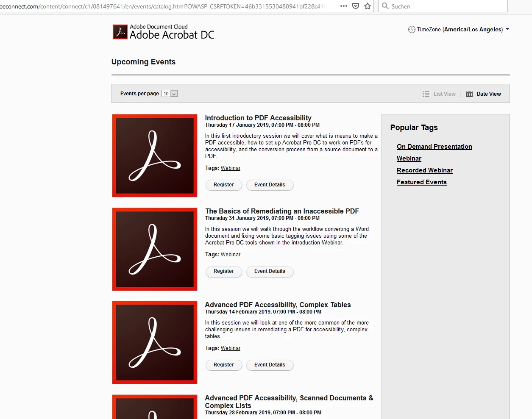Image resolution: width=532 pixels, height=419 pixels.
Task: Register for Introduction to PDF Accessibility
Action: click(224, 185)
